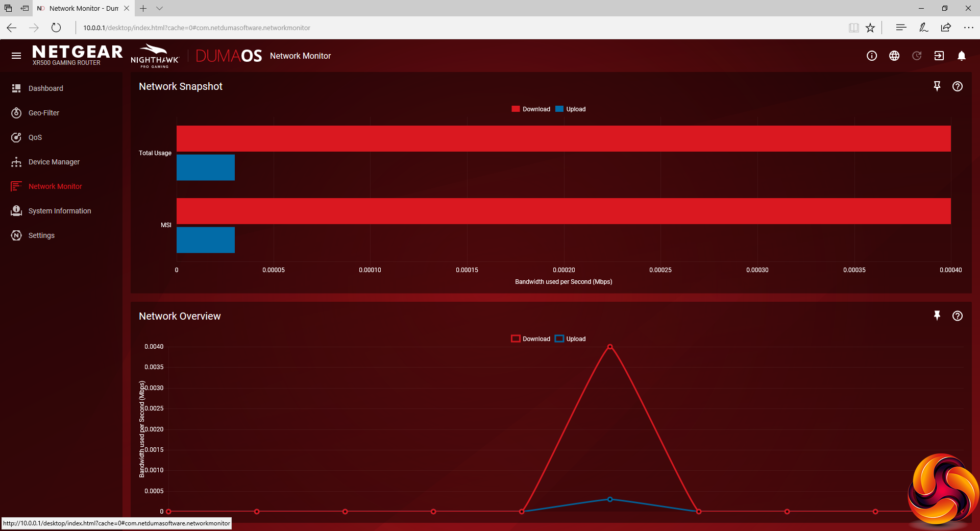The image size is (980, 531).
Task: Open QoS from the sidebar
Action: pos(35,137)
